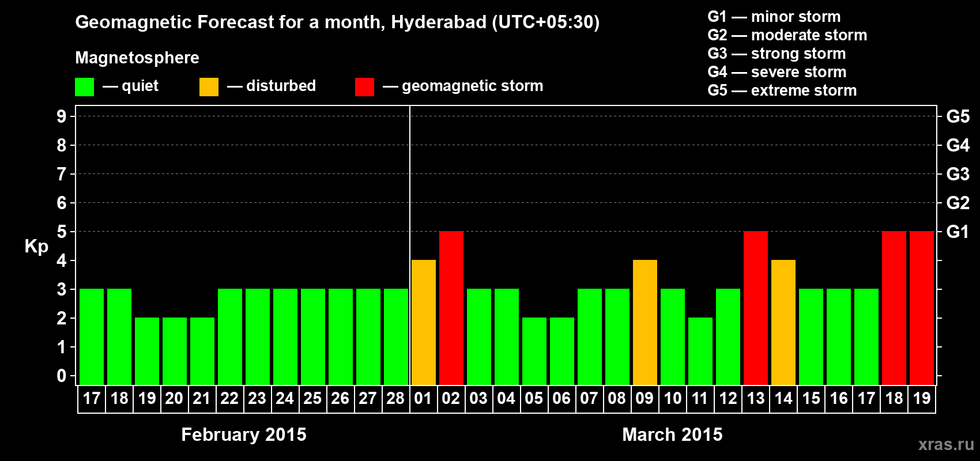Click the G1 storm level axis label

[x=958, y=232]
